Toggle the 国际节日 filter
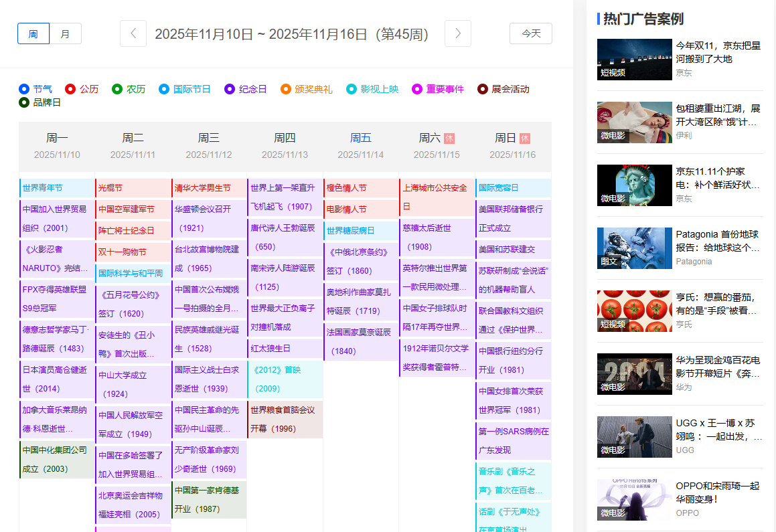776x532 pixels. point(185,89)
